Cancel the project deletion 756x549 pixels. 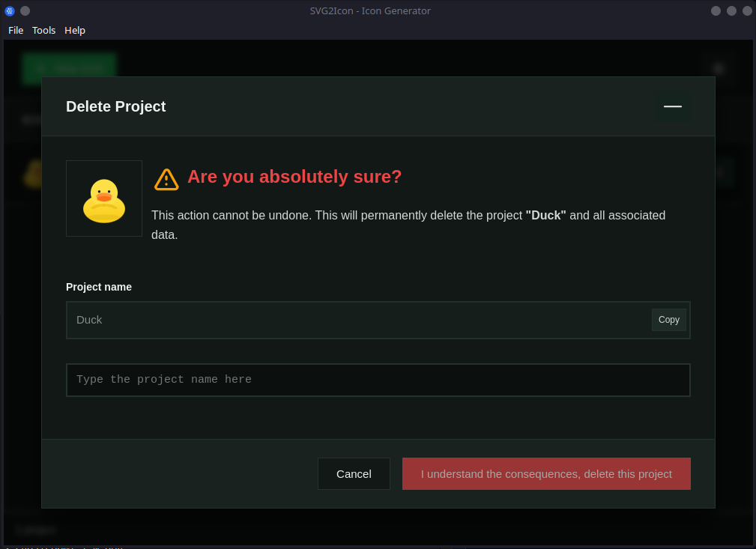click(354, 473)
